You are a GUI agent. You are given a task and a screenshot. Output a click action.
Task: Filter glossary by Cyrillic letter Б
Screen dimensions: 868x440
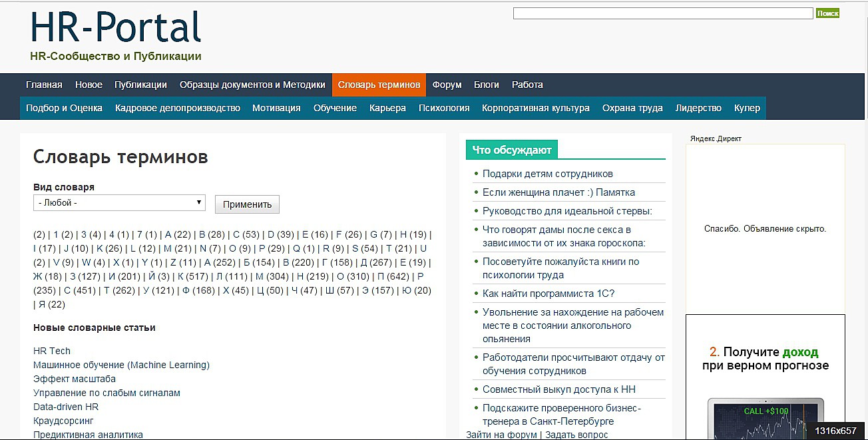pyautogui.click(x=247, y=262)
